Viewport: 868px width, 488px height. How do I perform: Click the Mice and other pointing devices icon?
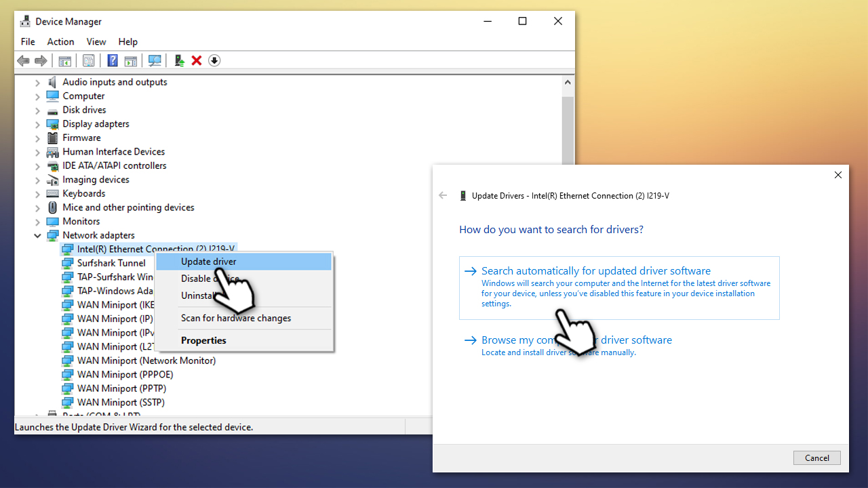tap(52, 207)
